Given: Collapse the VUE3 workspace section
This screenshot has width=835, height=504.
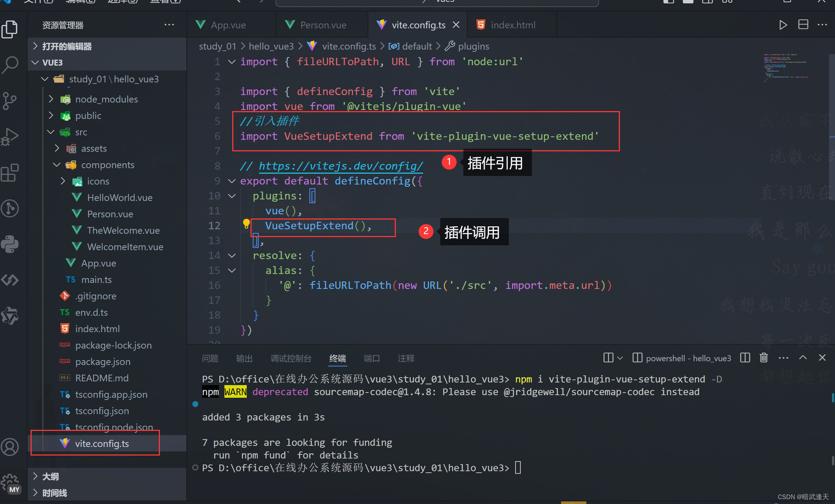Looking at the screenshot, I should [107, 62].
